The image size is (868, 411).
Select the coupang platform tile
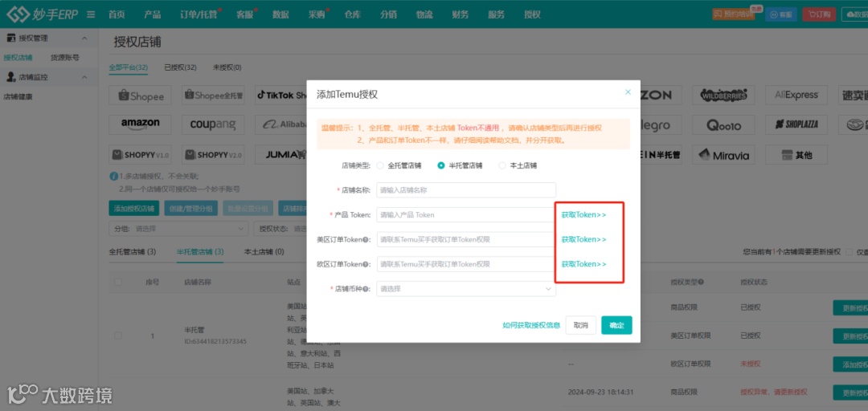tap(213, 124)
